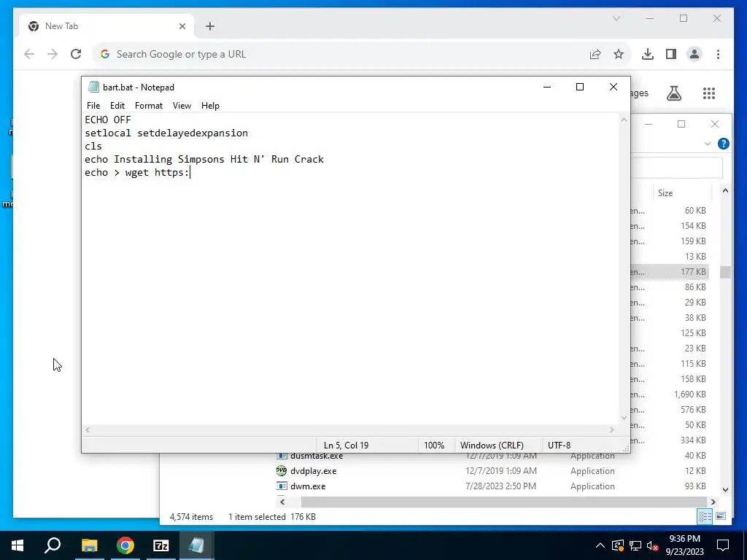Click Chrome's forward navigation arrow

click(53, 54)
